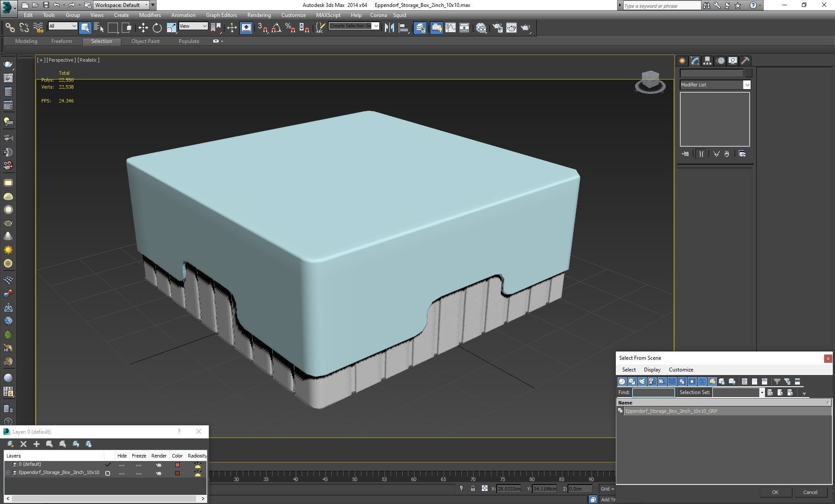Activate the Select Object tool

(85, 28)
